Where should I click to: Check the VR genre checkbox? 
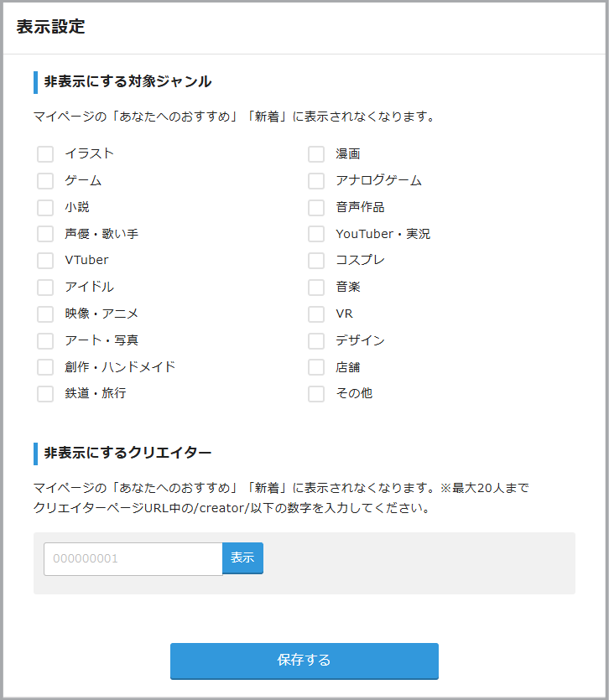coord(316,314)
